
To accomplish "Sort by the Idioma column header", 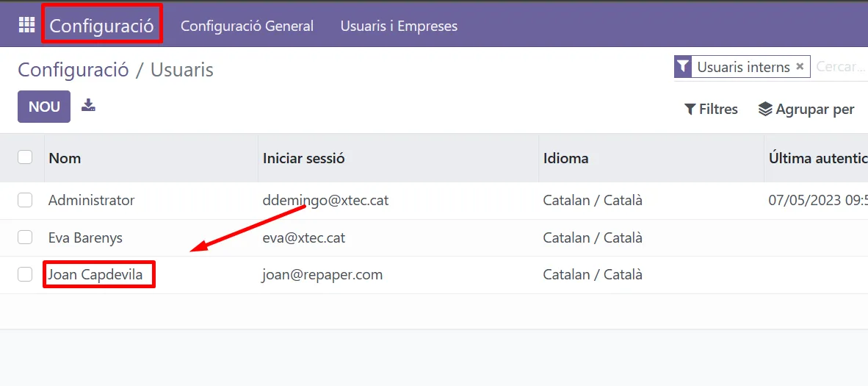I will (x=565, y=158).
